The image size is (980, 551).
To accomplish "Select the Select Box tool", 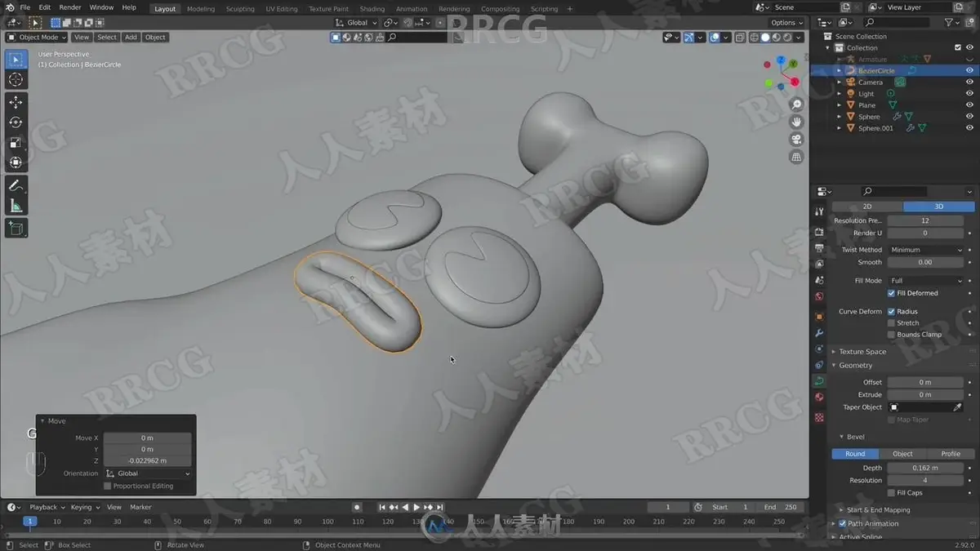I will 16,60.
